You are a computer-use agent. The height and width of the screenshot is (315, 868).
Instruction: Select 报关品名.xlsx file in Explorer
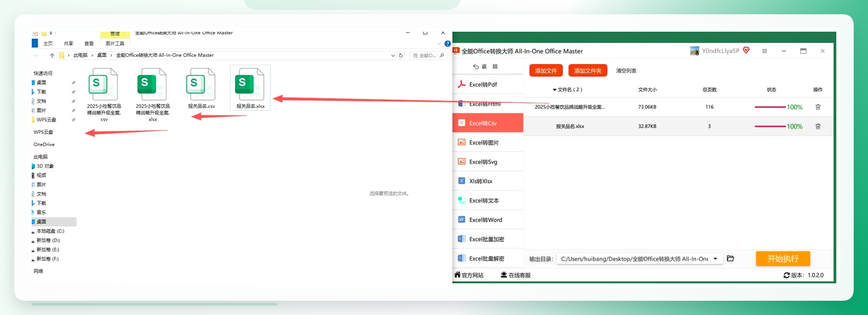pos(250,89)
